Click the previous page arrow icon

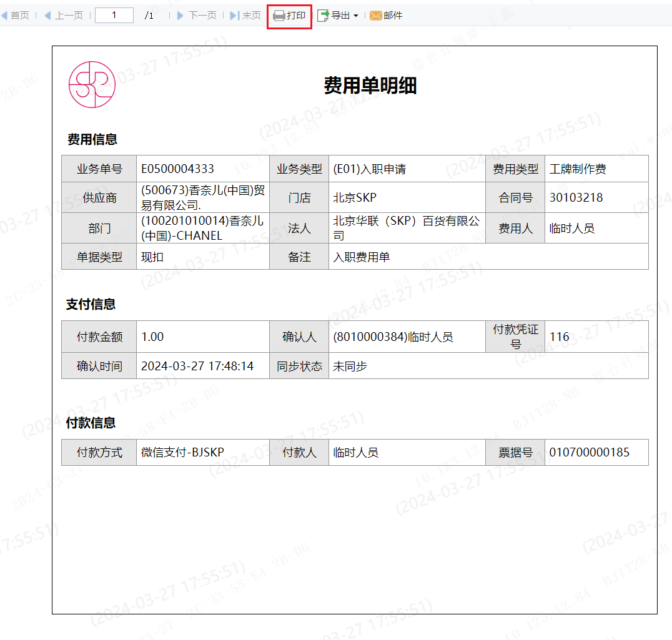(x=47, y=16)
